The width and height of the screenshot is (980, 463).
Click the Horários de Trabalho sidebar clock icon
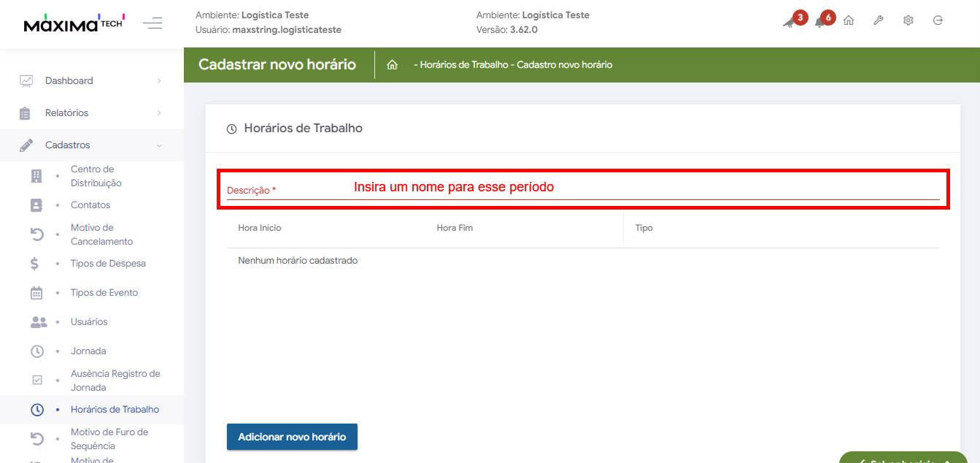(37, 410)
